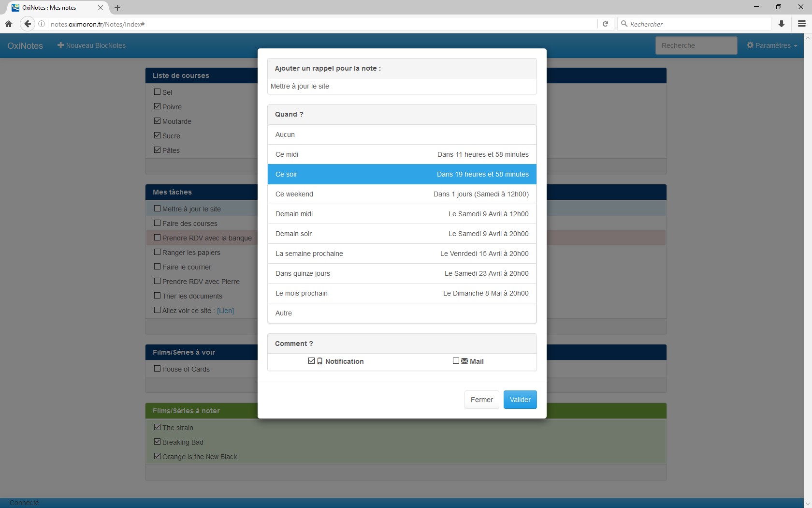Click the Valider button
The height and width of the screenshot is (508, 812).
point(520,400)
